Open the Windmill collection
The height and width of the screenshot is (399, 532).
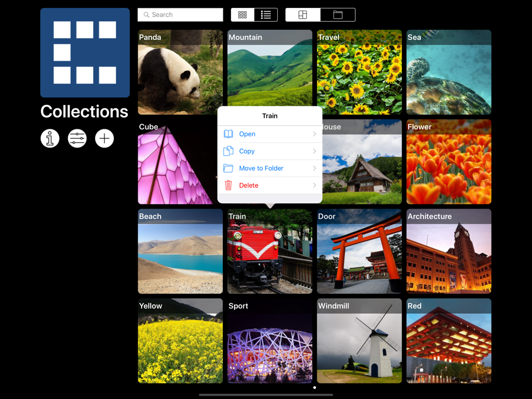coord(359,341)
